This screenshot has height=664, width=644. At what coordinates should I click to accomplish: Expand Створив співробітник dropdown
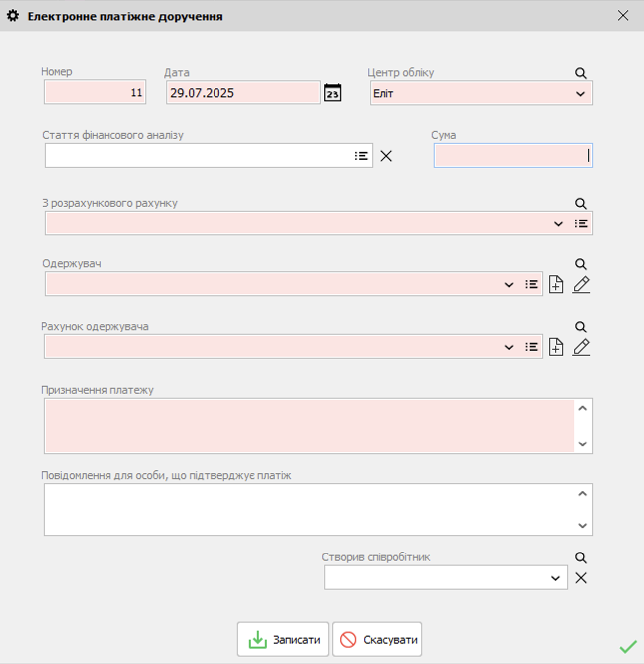[x=555, y=578]
